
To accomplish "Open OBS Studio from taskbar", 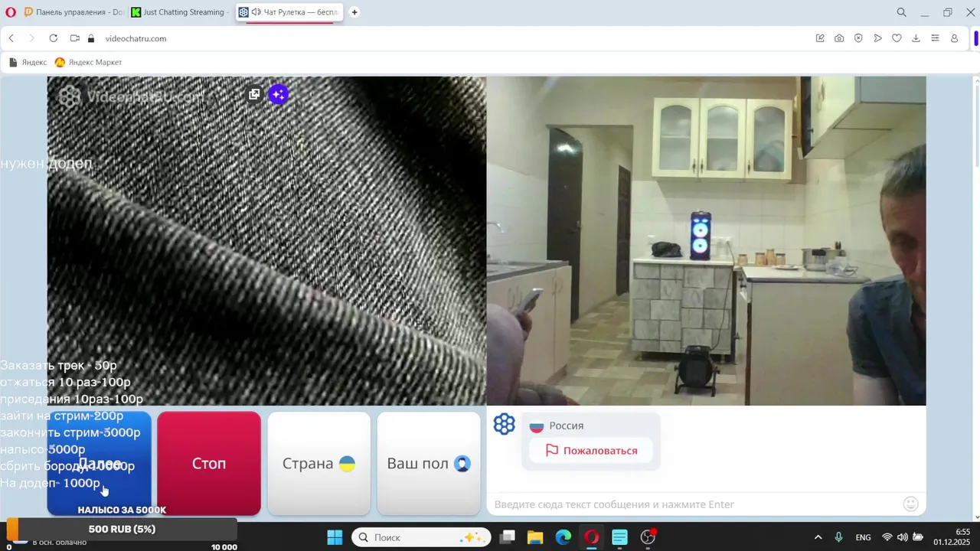I will [x=648, y=537].
